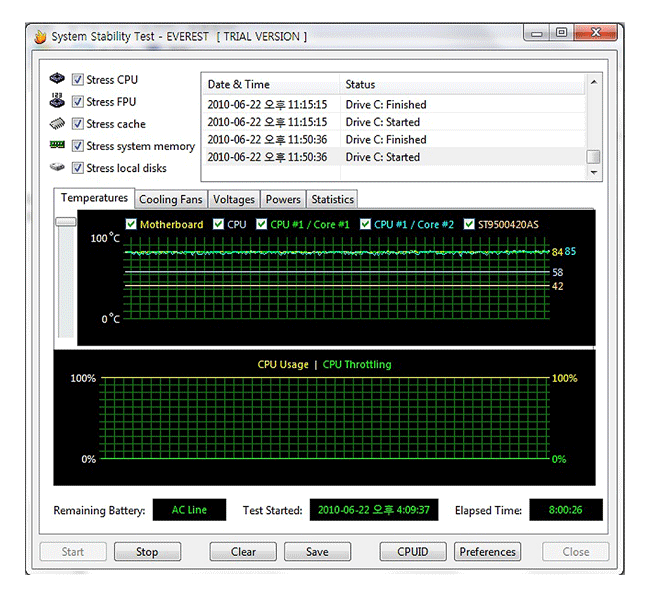Click the Test Started timestamp field

pyautogui.click(x=374, y=510)
